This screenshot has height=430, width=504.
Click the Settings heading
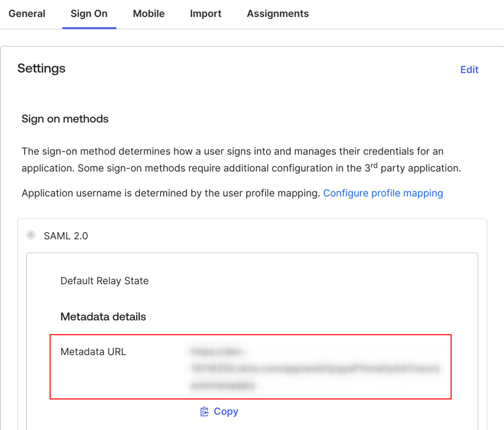41,68
